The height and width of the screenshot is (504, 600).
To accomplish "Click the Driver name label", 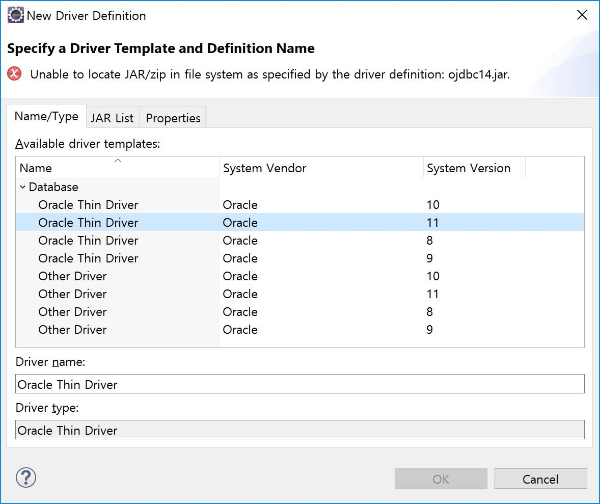I will [50, 362].
